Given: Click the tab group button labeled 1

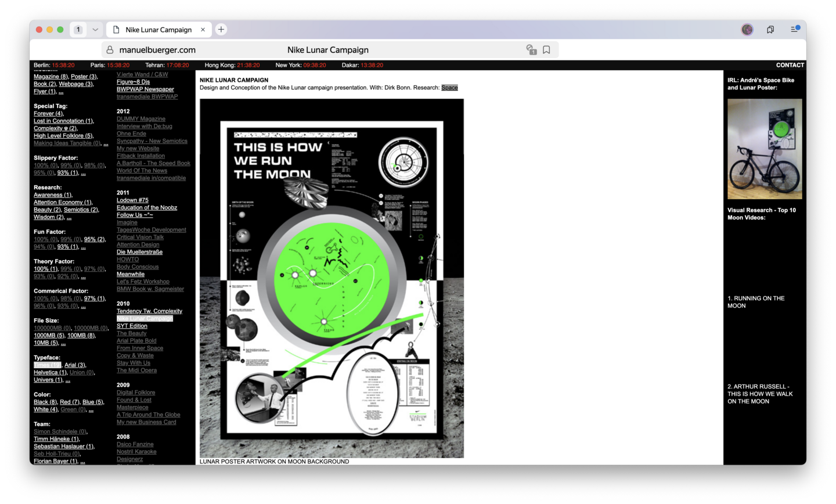Looking at the screenshot, I should click(78, 30).
